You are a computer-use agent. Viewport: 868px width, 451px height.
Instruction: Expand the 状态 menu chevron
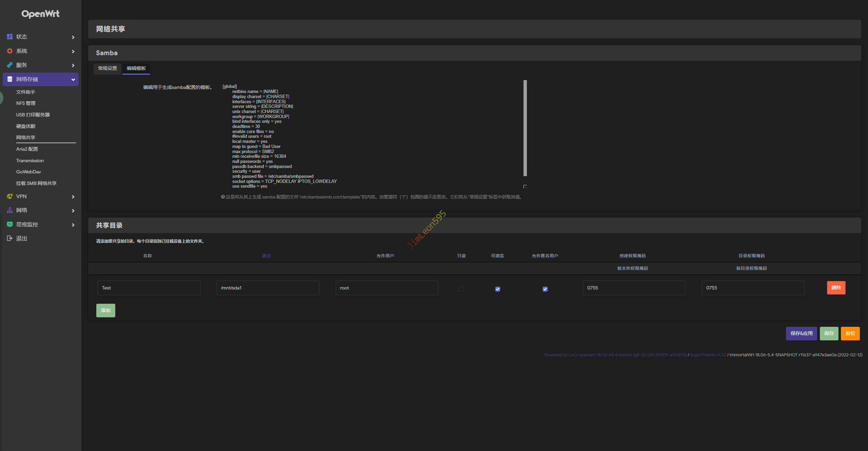click(73, 37)
